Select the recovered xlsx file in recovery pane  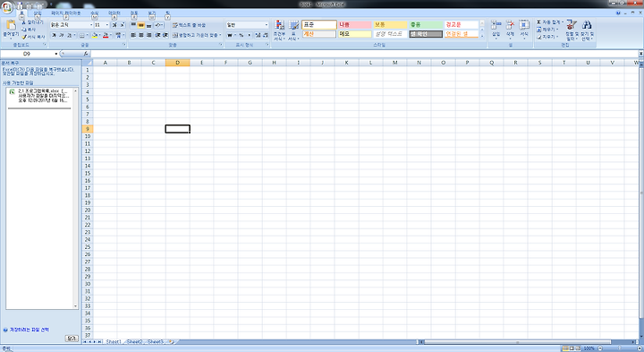point(41,96)
